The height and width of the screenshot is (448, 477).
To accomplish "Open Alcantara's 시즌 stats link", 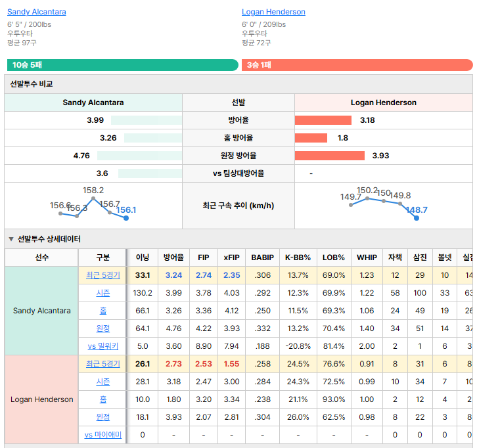I will click(102, 293).
